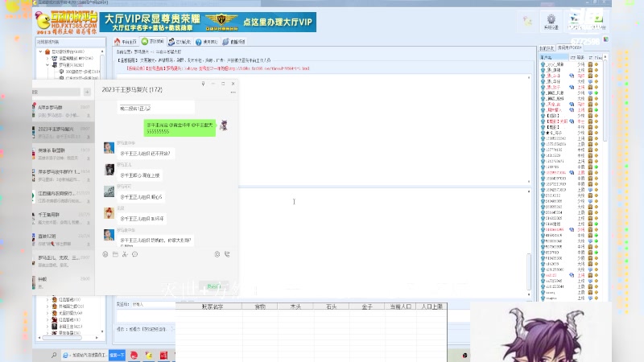
Task: Start a voice call from chat toolbar
Action: pos(227,254)
